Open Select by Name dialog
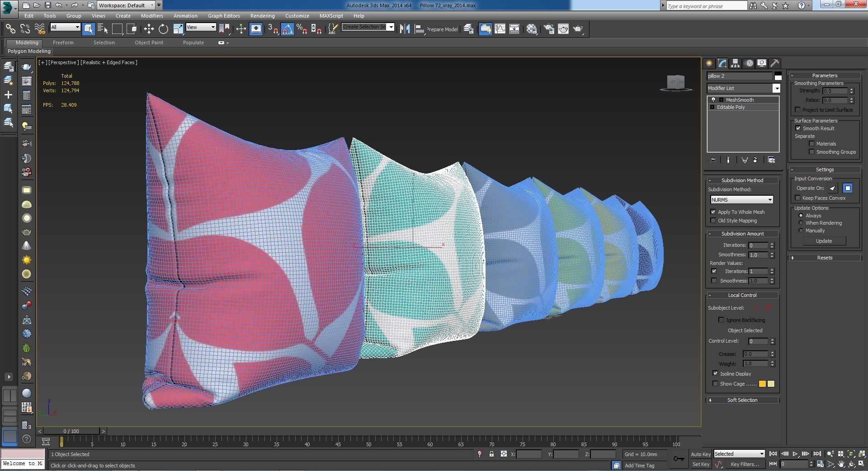The width and height of the screenshot is (868, 471). [103, 29]
